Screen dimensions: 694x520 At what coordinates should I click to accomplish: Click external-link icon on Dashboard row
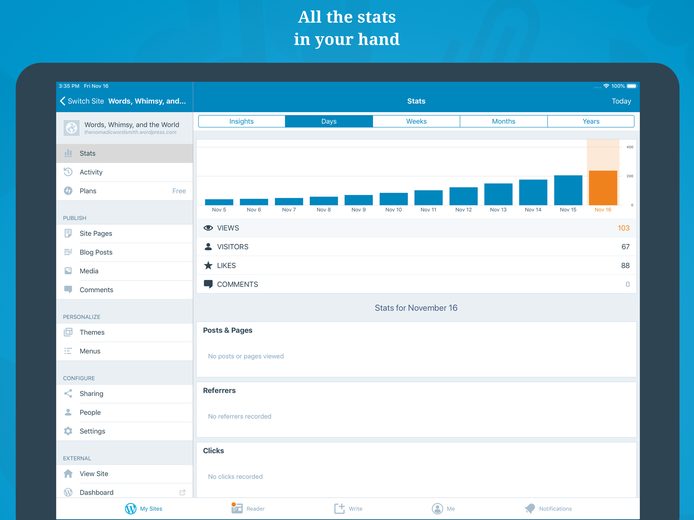(x=182, y=492)
